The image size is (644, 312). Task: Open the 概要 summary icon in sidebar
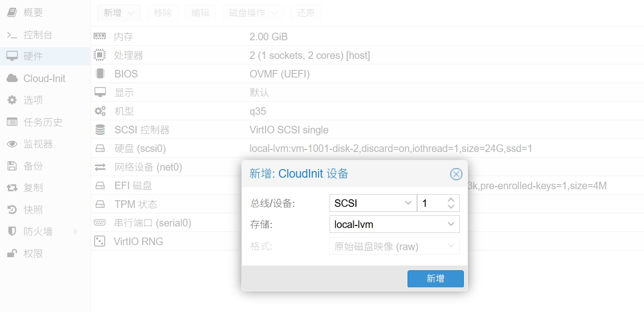point(12,13)
